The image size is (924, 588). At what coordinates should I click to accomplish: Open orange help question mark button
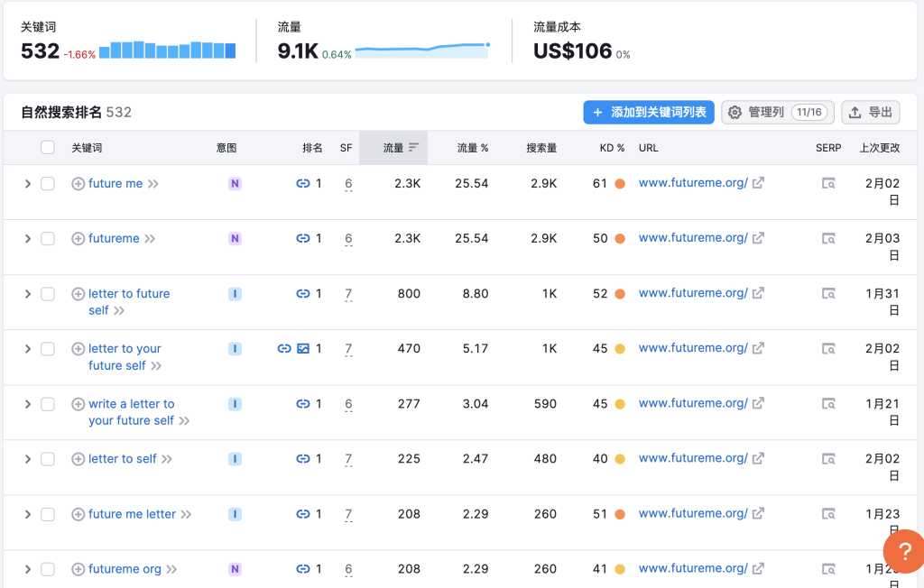point(904,551)
